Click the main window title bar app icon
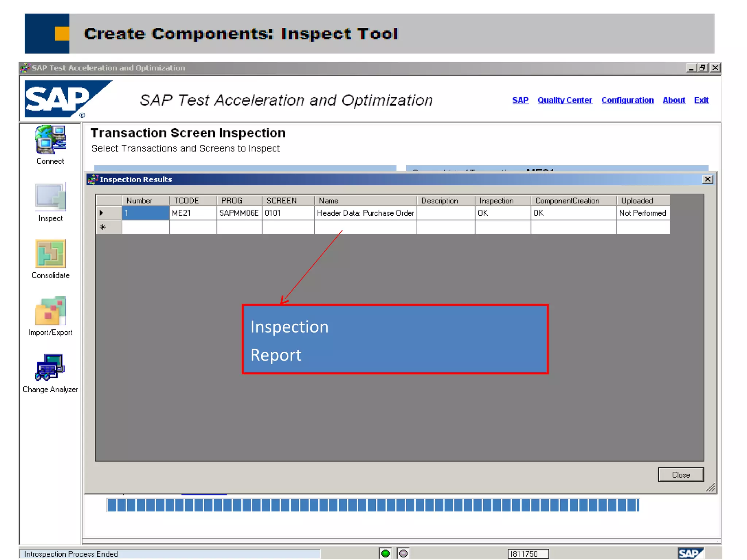The height and width of the screenshot is (560, 747). click(x=25, y=68)
